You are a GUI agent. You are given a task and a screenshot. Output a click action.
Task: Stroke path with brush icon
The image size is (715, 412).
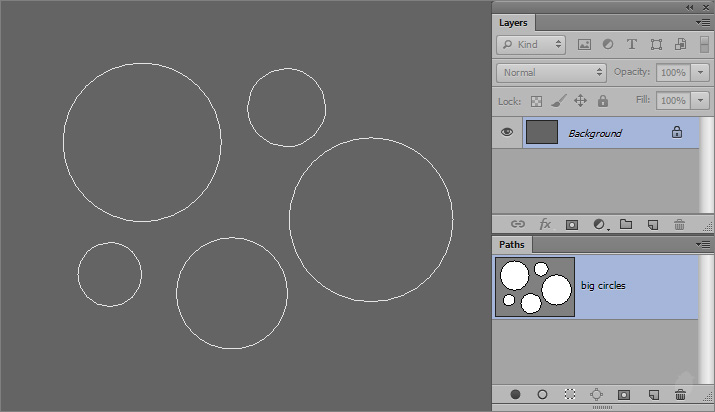(543, 395)
